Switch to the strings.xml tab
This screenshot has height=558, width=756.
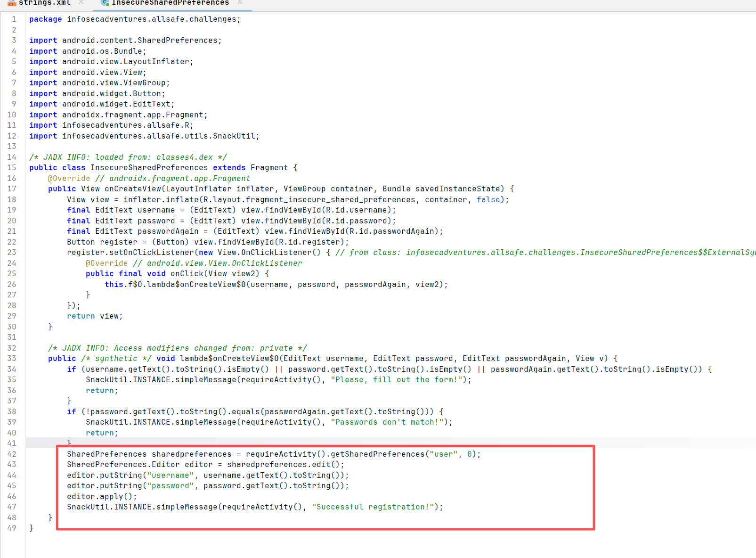coord(44,3)
